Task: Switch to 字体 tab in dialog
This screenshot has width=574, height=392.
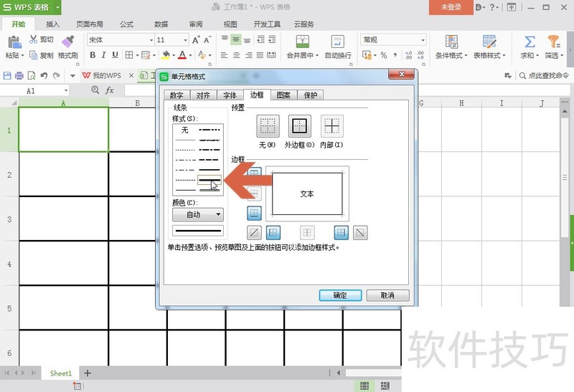Action: [230, 95]
